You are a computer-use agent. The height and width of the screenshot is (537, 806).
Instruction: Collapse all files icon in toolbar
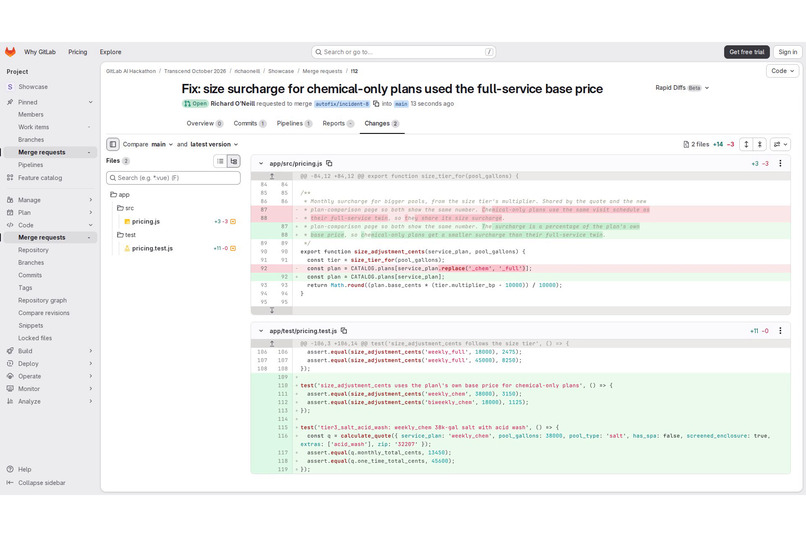coord(760,144)
